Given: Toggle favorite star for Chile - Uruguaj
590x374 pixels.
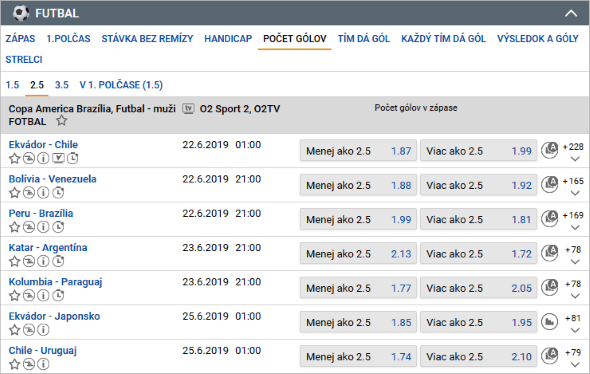Looking at the screenshot, I should [x=15, y=364].
